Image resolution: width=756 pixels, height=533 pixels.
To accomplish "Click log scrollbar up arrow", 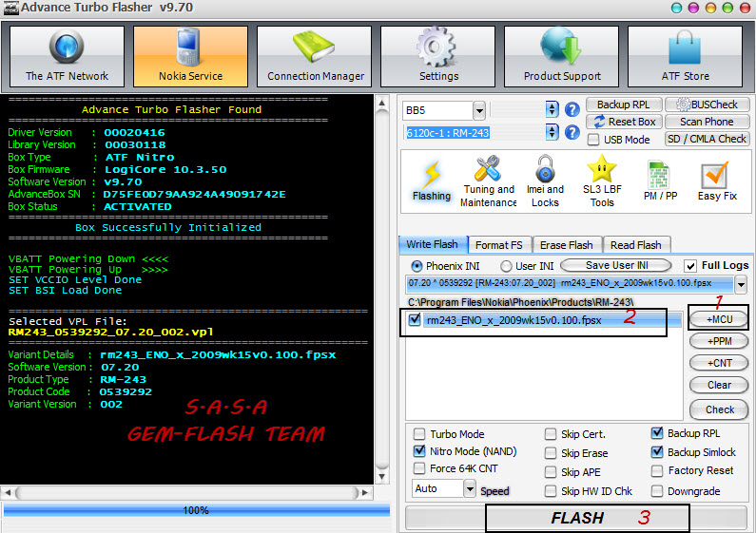I will [382, 103].
